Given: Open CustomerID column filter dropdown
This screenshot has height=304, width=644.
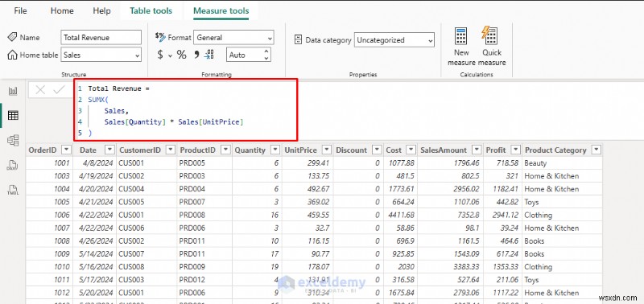Looking at the screenshot, I should (x=171, y=150).
